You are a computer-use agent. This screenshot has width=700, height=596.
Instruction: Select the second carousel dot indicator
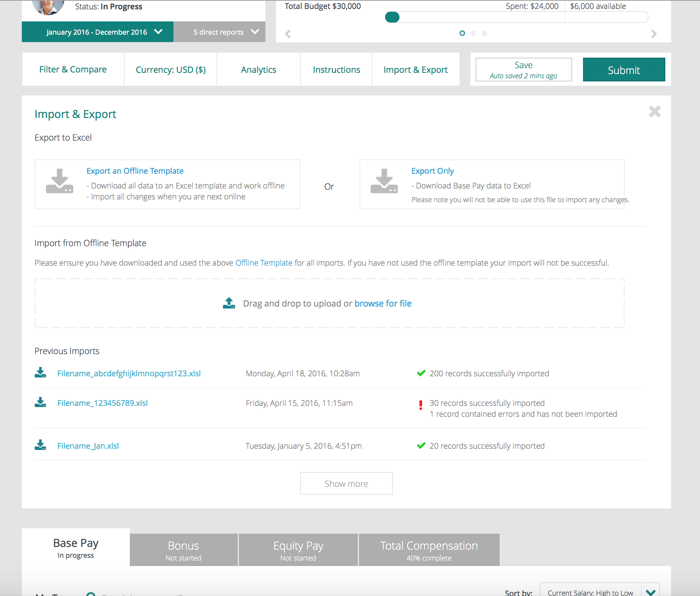coord(474,34)
